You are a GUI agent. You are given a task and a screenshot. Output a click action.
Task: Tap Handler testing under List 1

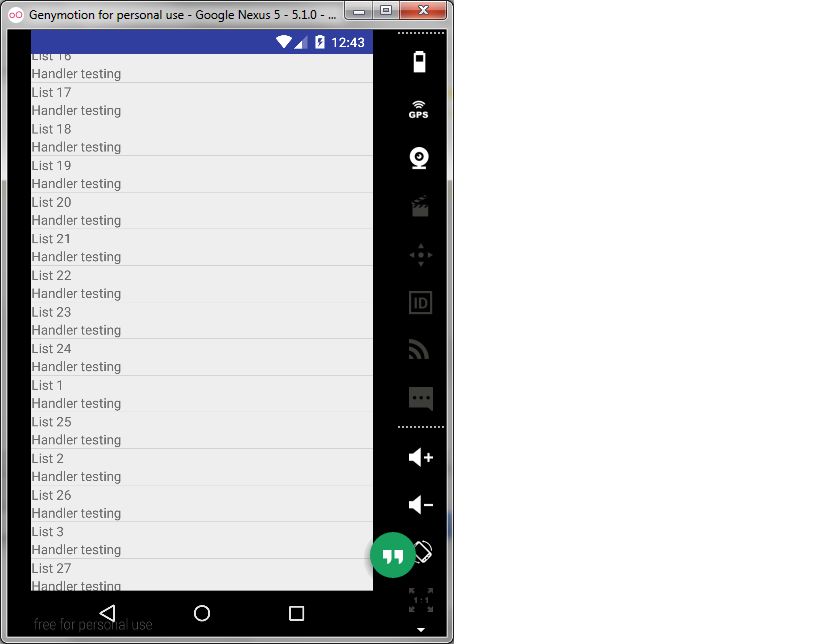[x=76, y=403]
